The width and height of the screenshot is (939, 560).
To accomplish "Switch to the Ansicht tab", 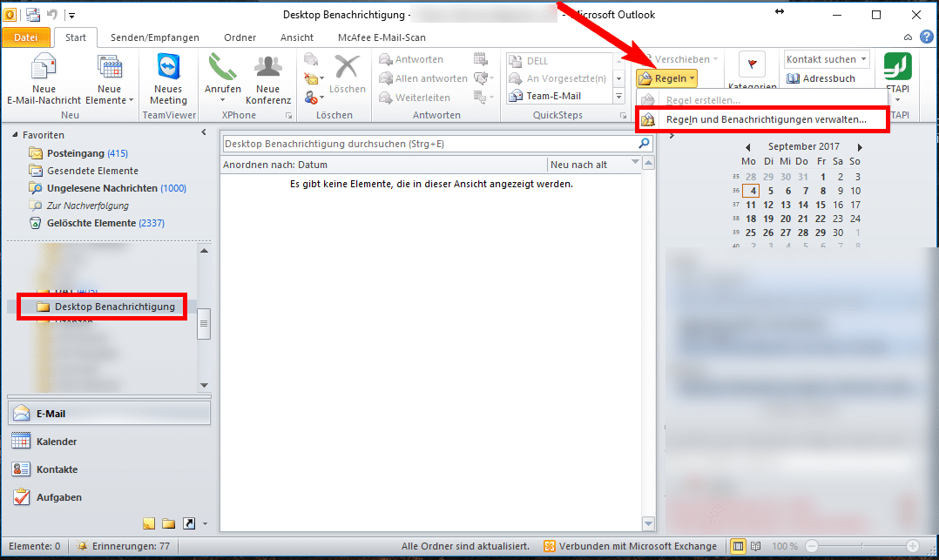I will (296, 37).
